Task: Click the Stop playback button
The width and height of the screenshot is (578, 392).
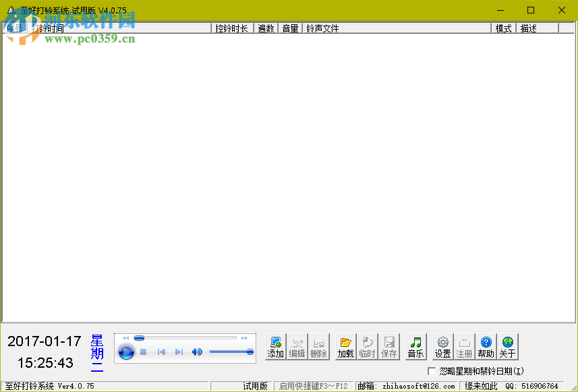Action: click(x=144, y=352)
